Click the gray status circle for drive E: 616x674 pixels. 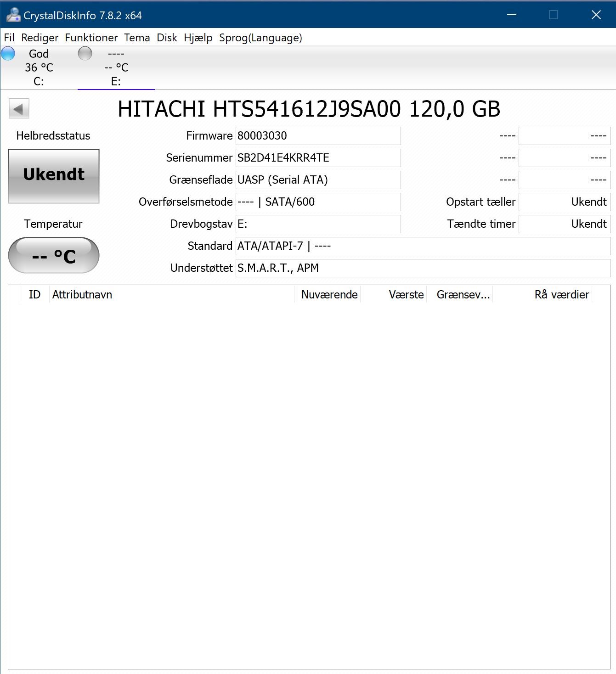click(85, 54)
